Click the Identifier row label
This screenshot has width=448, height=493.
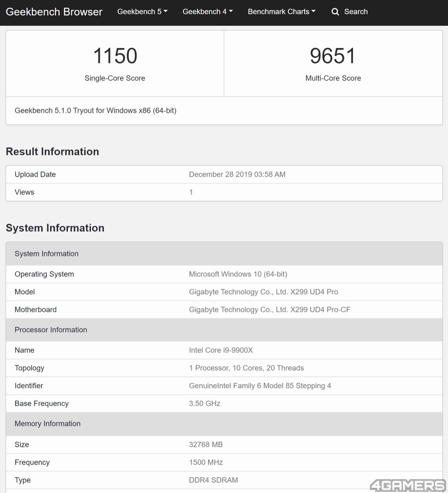coord(29,386)
